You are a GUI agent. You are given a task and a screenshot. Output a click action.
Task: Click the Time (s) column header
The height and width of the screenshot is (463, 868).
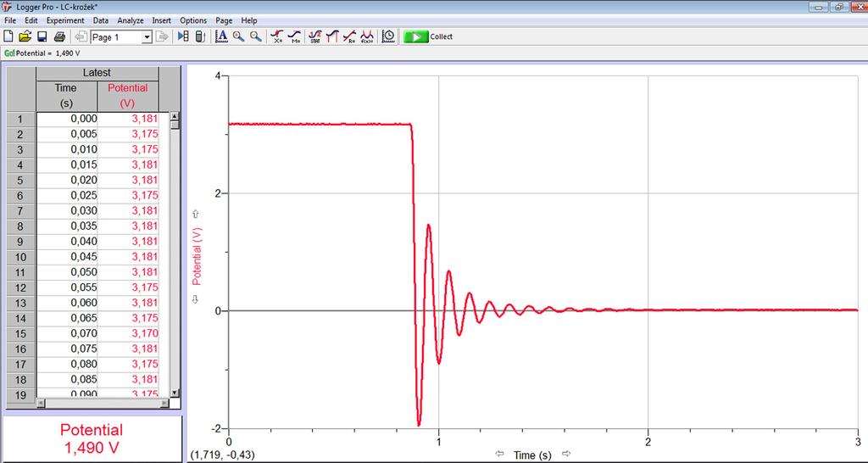point(66,96)
